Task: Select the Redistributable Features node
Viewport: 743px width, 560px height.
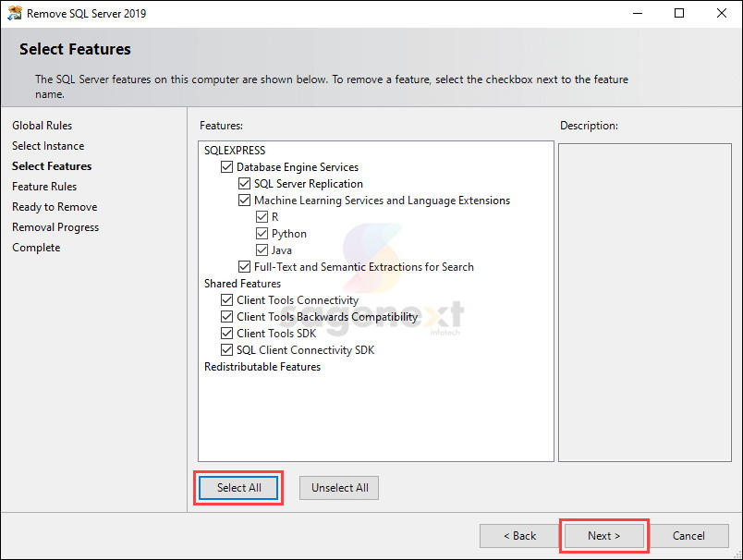Action: 262,367
